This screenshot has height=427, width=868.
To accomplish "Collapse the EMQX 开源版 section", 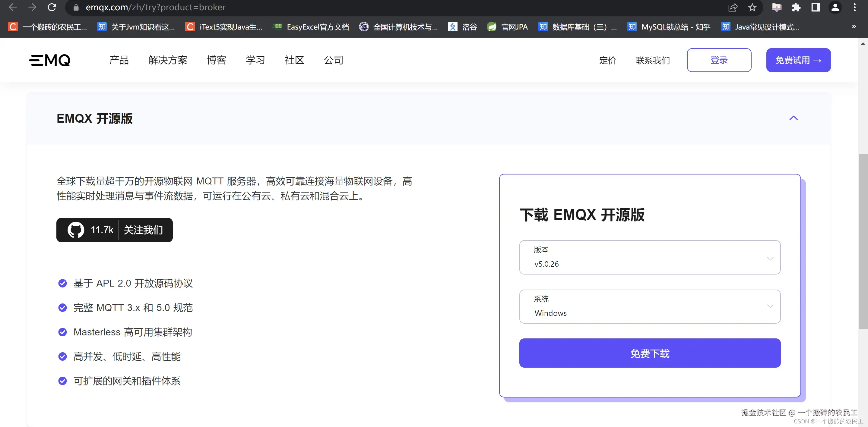I will [794, 118].
